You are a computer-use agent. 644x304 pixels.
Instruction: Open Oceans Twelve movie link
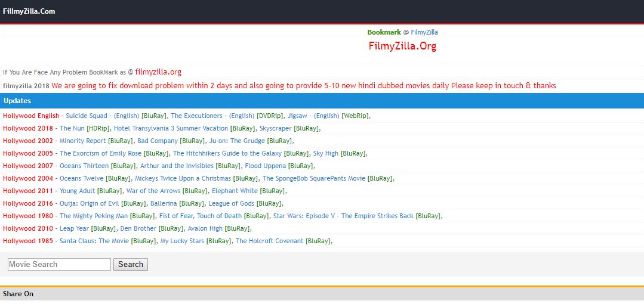[x=81, y=178]
